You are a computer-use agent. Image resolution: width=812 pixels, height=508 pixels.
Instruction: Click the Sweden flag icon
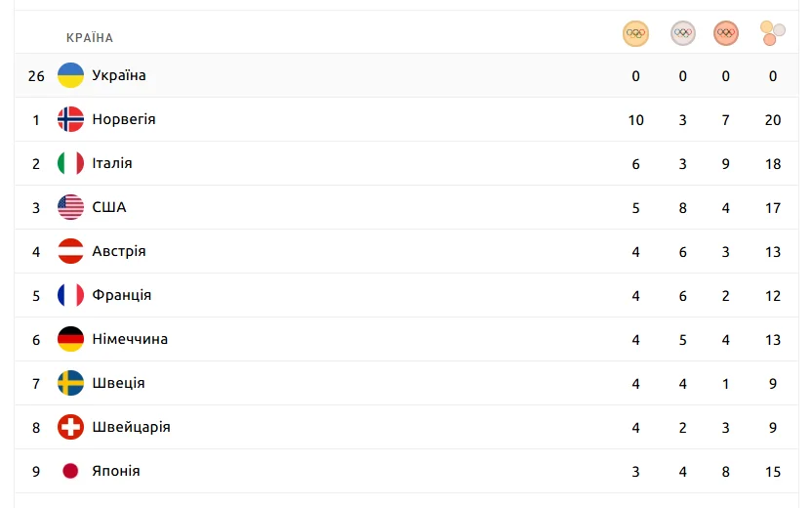70,383
